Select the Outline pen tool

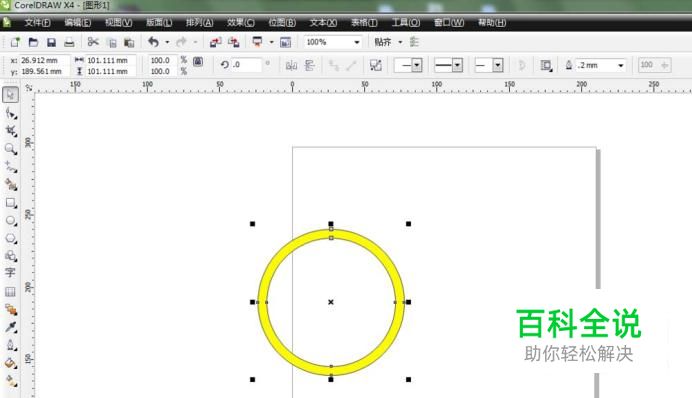click(x=11, y=345)
